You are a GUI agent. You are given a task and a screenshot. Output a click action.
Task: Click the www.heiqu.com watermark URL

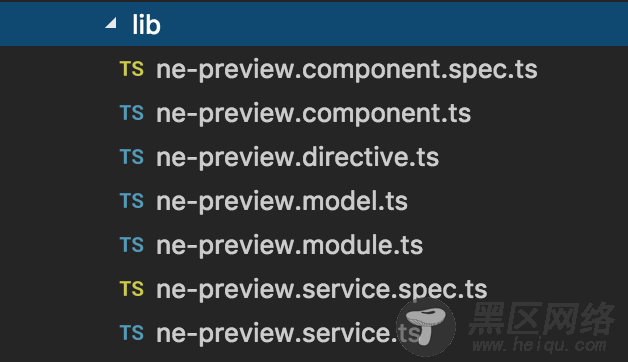tap(540, 345)
